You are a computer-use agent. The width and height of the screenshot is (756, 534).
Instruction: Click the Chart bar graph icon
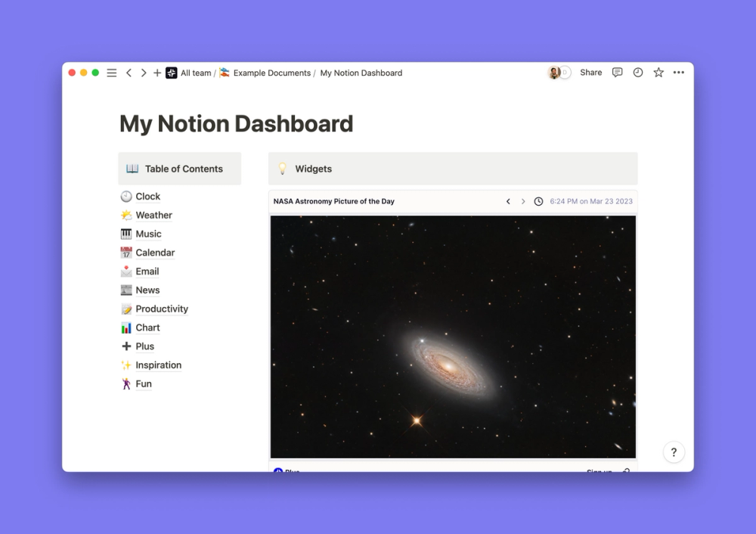(x=126, y=328)
